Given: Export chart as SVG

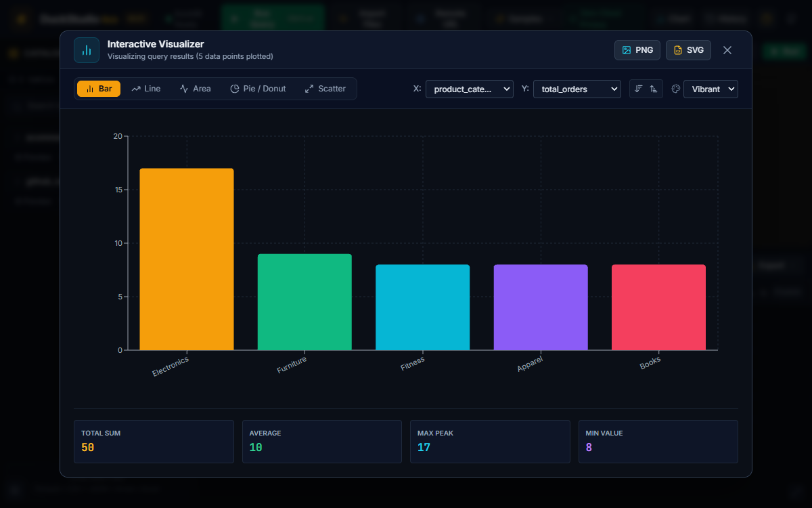Looking at the screenshot, I should click(688, 50).
